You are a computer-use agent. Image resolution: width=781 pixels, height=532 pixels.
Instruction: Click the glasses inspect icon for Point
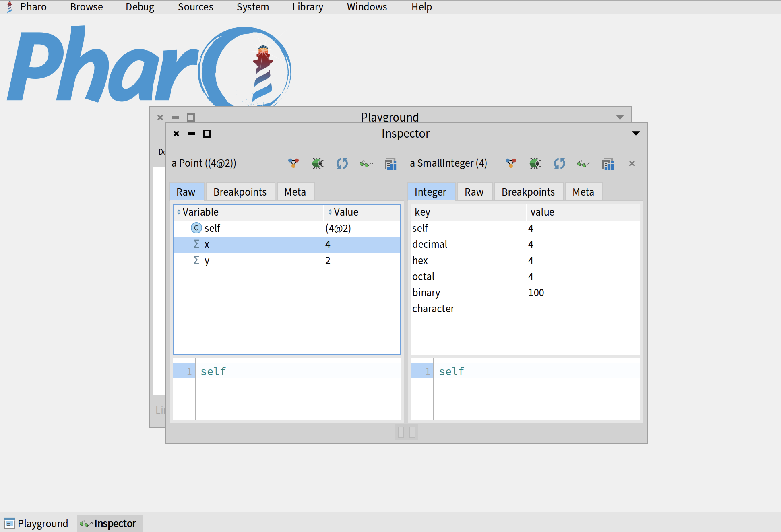pyautogui.click(x=366, y=164)
